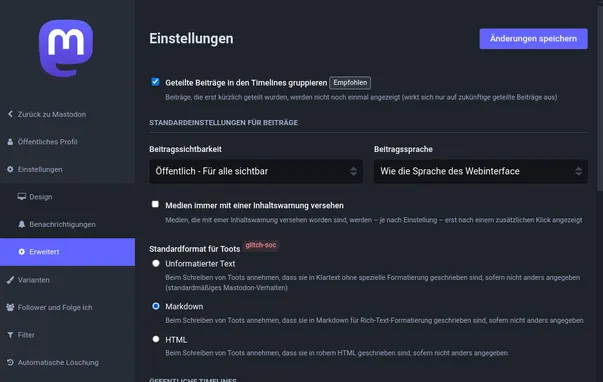Open Follower und Folge ich page

67,307
